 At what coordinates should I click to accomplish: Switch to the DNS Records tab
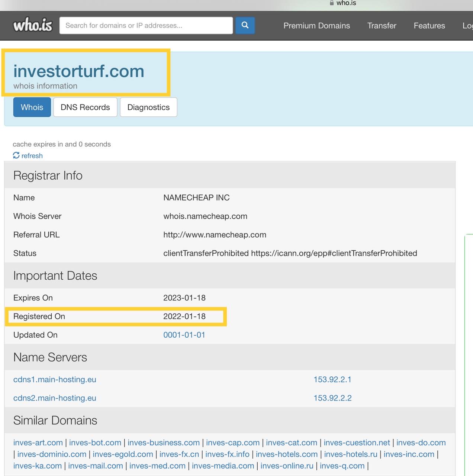[85, 107]
